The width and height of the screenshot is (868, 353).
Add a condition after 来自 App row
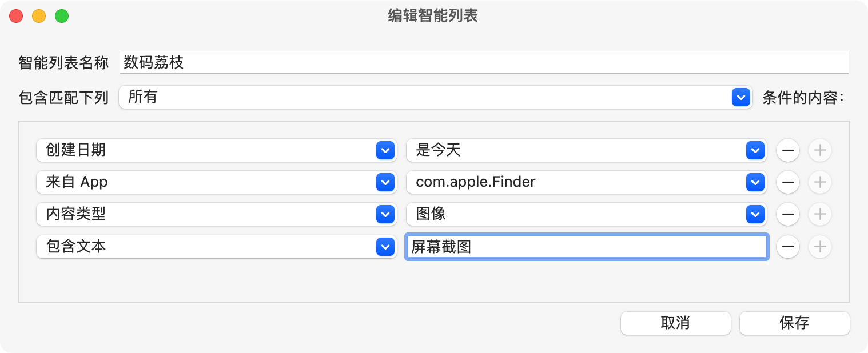(x=819, y=182)
